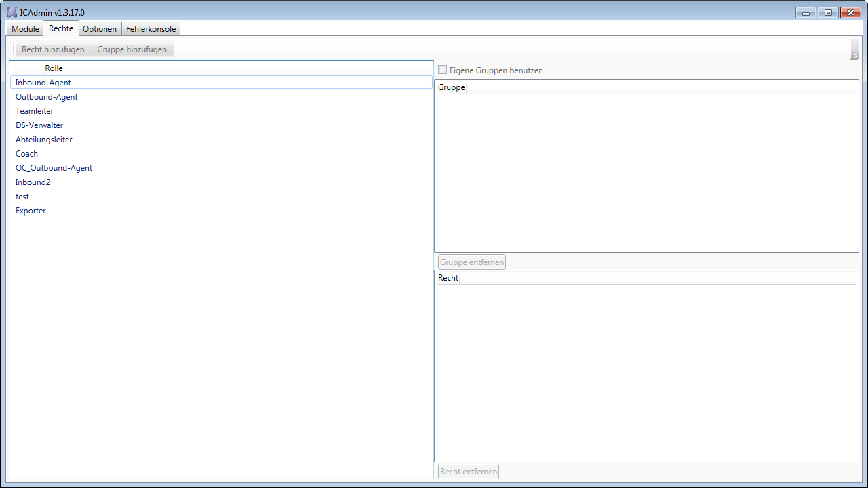Click the toolbar drag grip handle
Image resolution: width=868 pixels, height=488 pixels.
click(13, 49)
